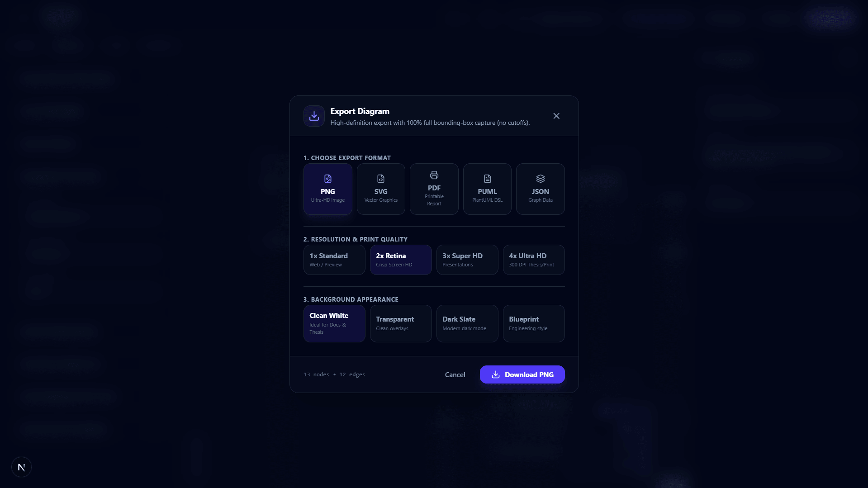Select the PNG Ultra-HD Image format card

[x=327, y=189]
